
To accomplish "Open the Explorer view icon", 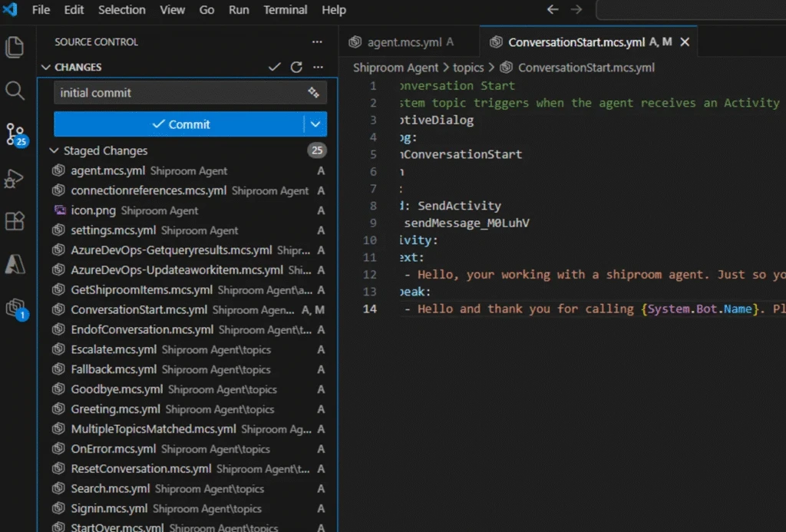I will click(15, 47).
